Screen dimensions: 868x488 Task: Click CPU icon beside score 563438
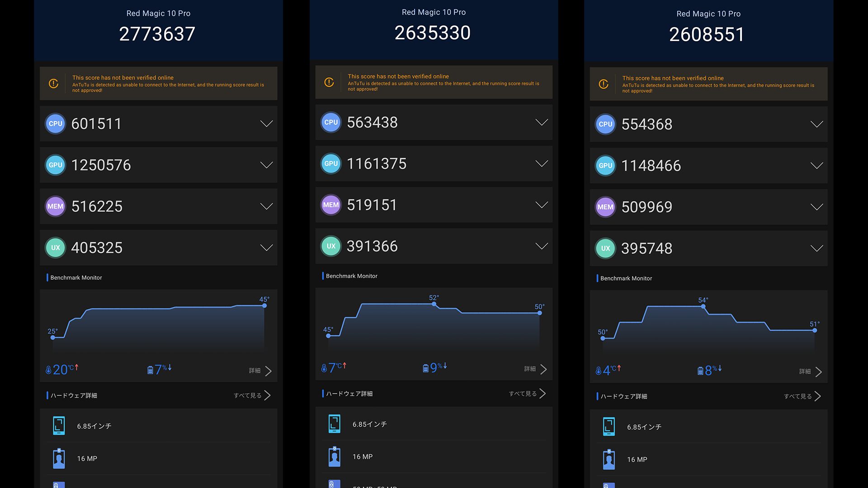331,122
